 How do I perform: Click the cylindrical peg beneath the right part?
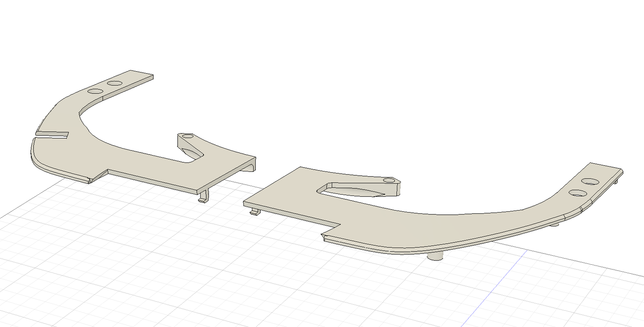click(437, 257)
